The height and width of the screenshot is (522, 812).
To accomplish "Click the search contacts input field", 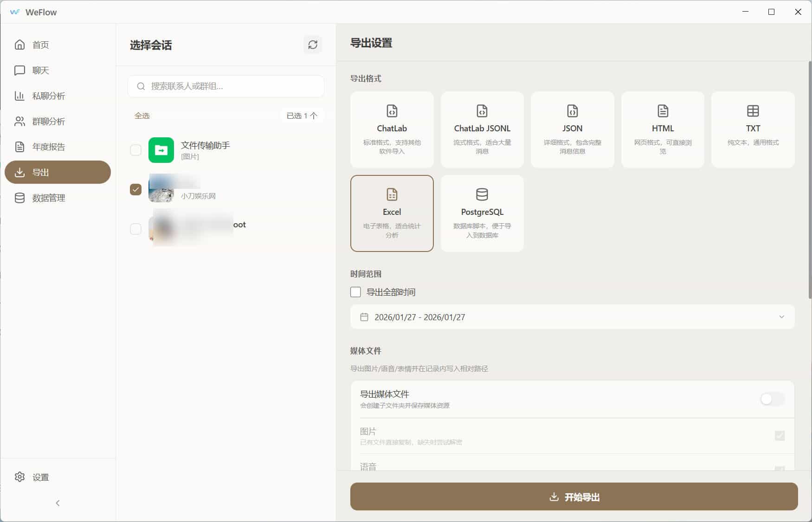I will pyautogui.click(x=226, y=86).
